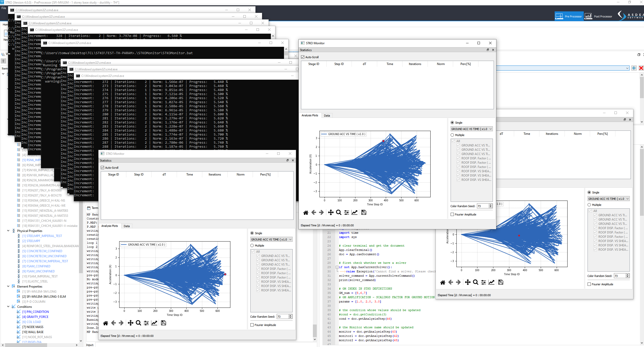Switch to Data tab in active STKO Monitor

[327, 116]
